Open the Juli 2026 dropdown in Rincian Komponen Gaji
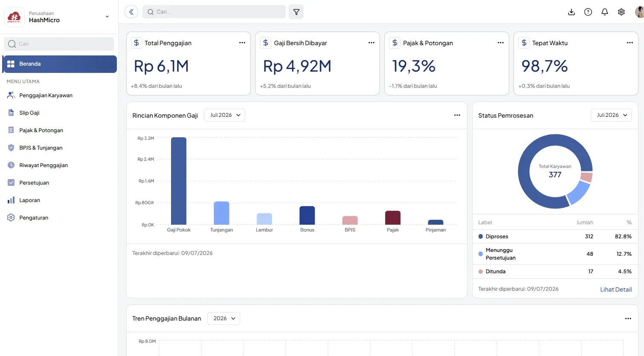The height and width of the screenshot is (356, 644). [225, 115]
